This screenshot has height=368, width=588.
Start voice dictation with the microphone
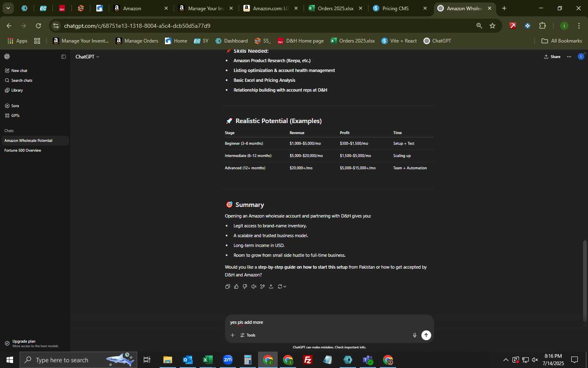[414, 335]
